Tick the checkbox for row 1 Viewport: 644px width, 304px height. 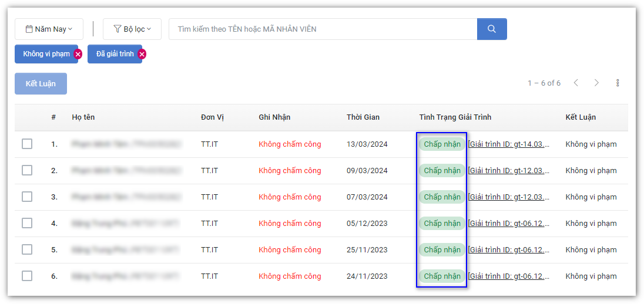tap(27, 144)
